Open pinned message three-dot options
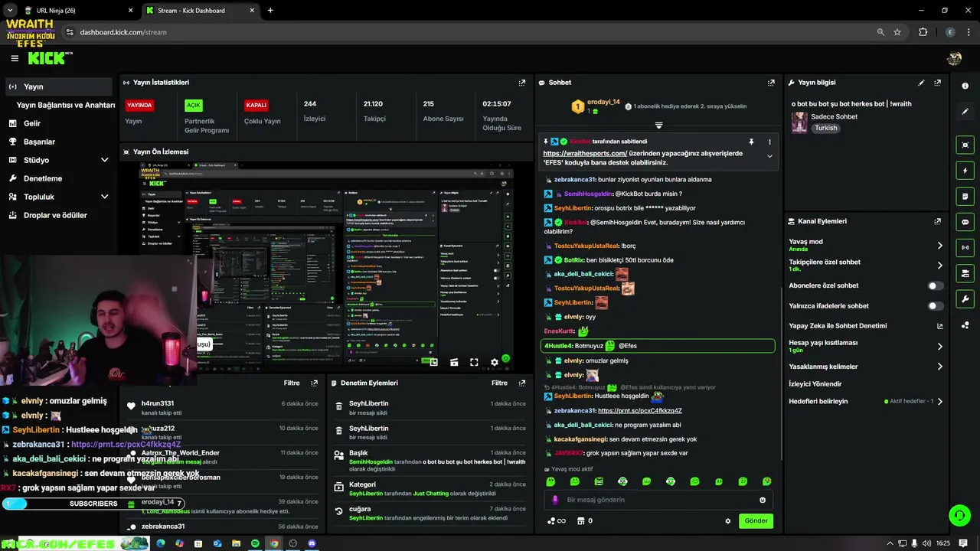Viewport: 980px width, 551px height. coord(769,142)
